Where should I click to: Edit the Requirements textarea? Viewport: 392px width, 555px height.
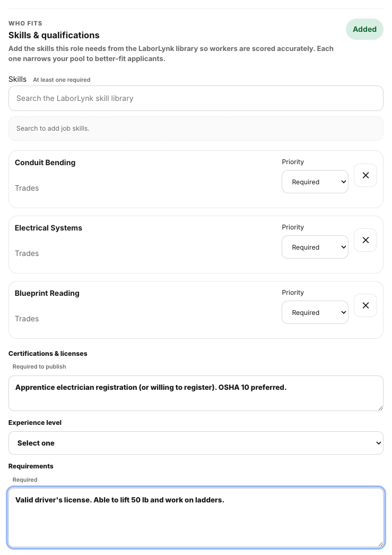pyautogui.click(x=196, y=517)
